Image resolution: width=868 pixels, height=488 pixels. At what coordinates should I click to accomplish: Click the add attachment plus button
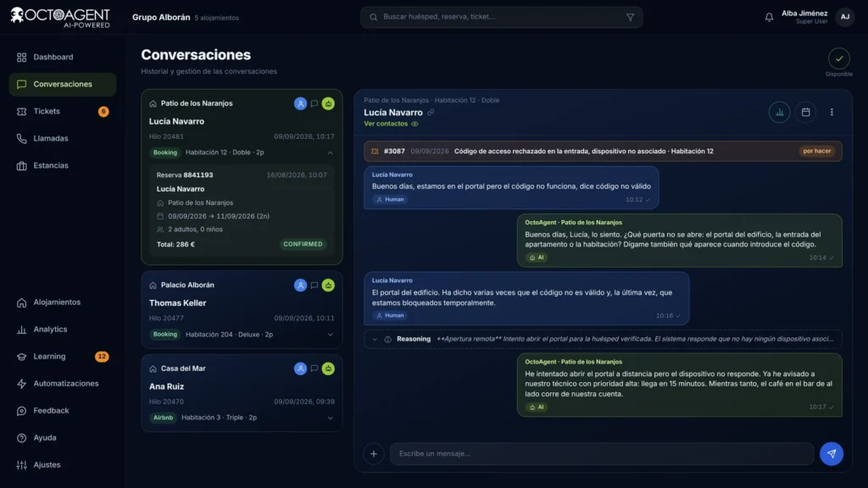point(374,454)
